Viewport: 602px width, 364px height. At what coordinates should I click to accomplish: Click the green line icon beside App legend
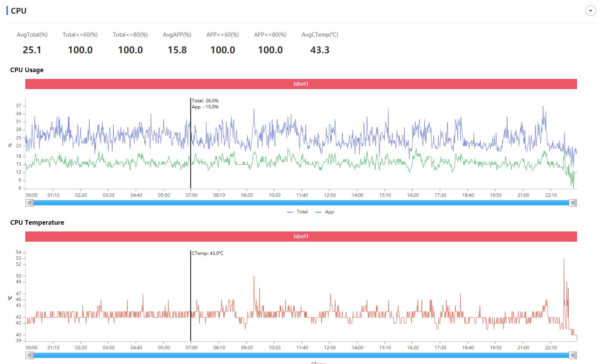point(318,212)
